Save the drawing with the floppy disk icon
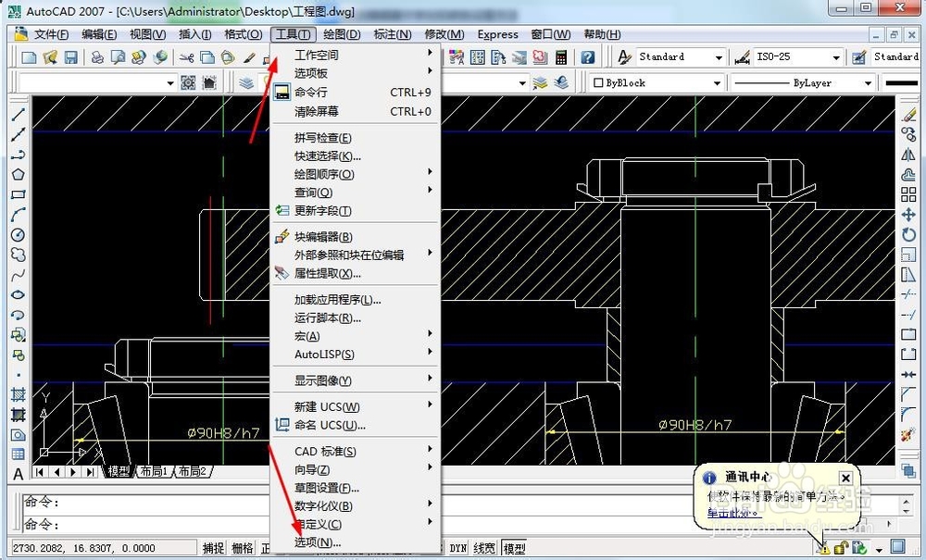The image size is (926, 560). pos(71,57)
